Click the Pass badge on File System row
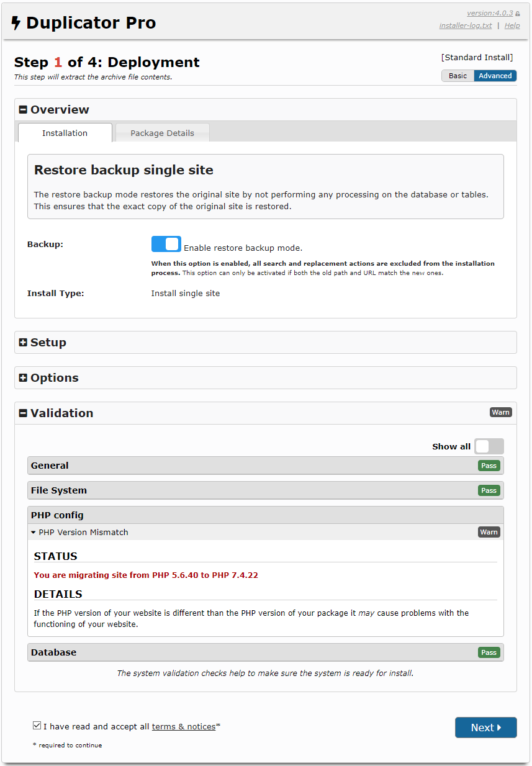532x766 pixels. (489, 490)
